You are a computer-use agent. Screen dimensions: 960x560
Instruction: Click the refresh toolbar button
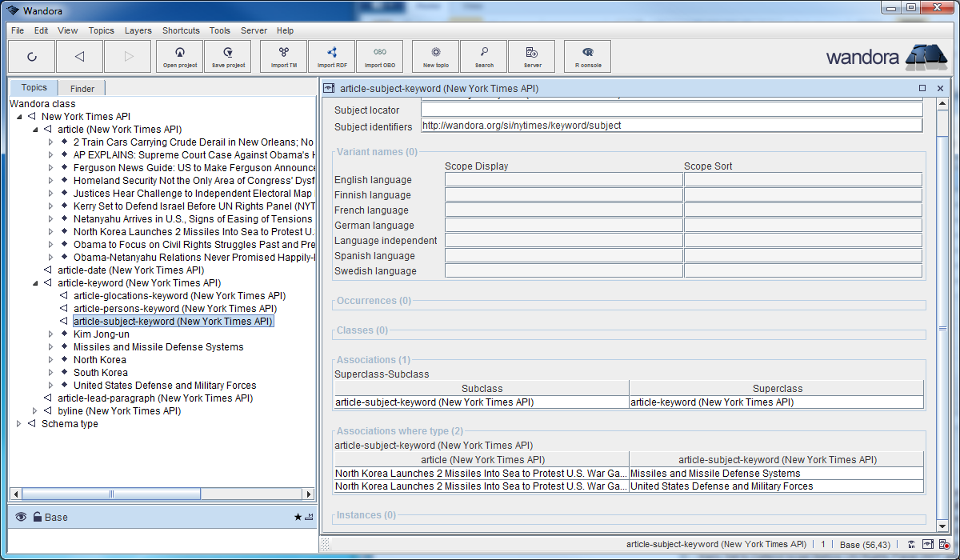pos(31,57)
